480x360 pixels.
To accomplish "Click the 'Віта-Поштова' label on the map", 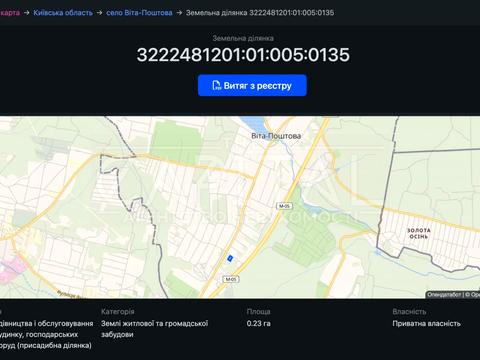I will click(276, 136).
